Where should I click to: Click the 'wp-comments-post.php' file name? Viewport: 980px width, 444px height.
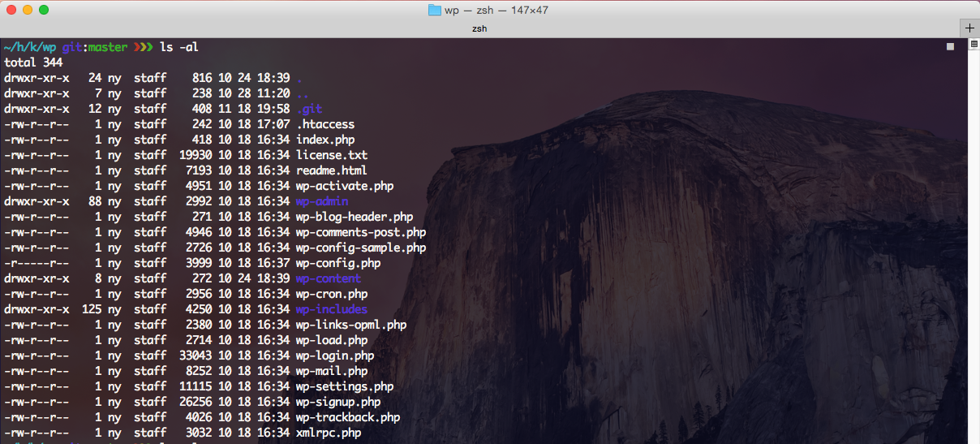361,232
